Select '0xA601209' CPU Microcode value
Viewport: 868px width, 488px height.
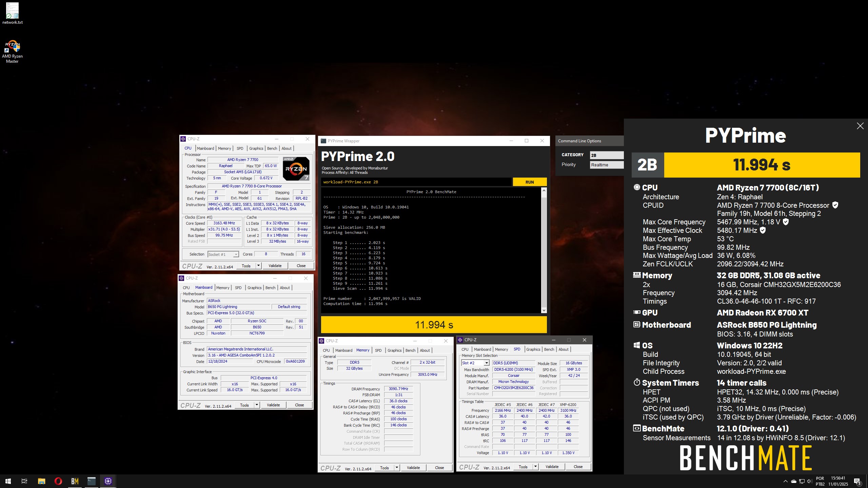pyautogui.click(x=295, y=361)
